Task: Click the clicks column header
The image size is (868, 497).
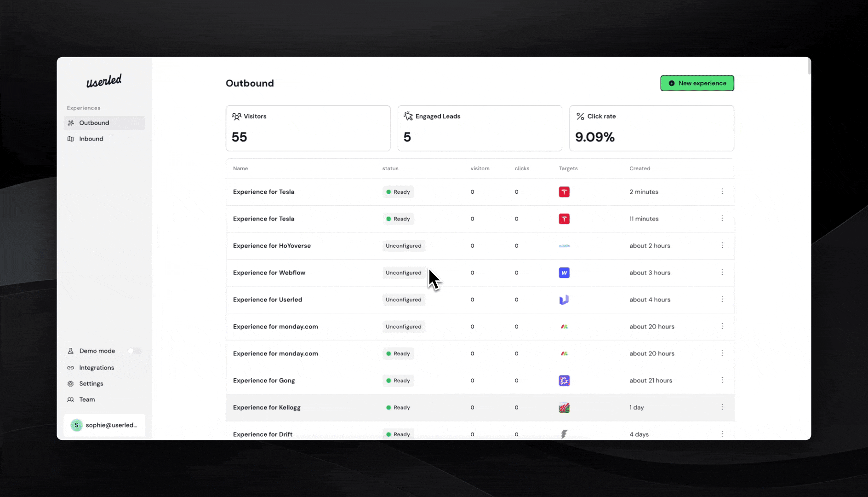Action: tap(522, 168)
